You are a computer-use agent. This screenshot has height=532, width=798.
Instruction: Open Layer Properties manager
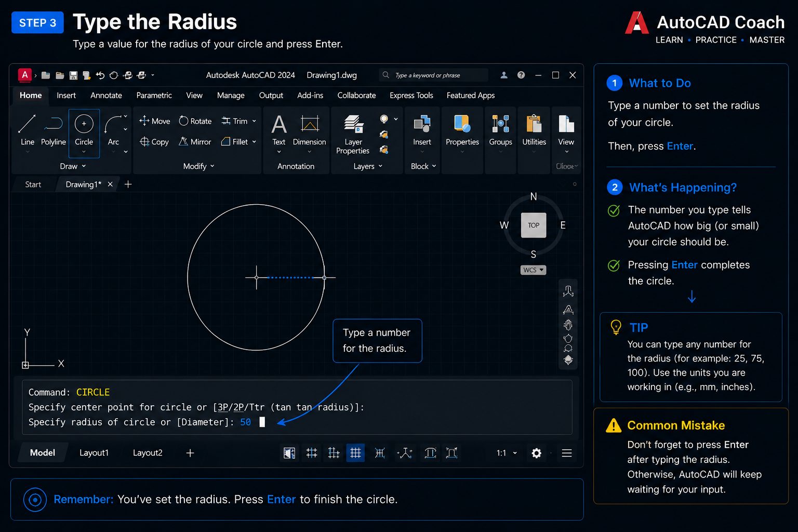[353, 134]
